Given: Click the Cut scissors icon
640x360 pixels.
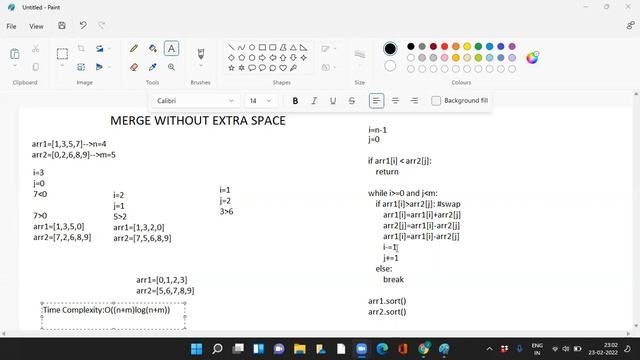Looking at the screenshot, I should (36, 49).
